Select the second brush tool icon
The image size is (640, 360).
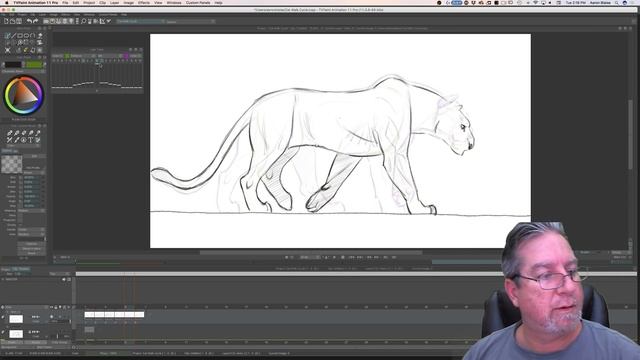tap(16, 133)
